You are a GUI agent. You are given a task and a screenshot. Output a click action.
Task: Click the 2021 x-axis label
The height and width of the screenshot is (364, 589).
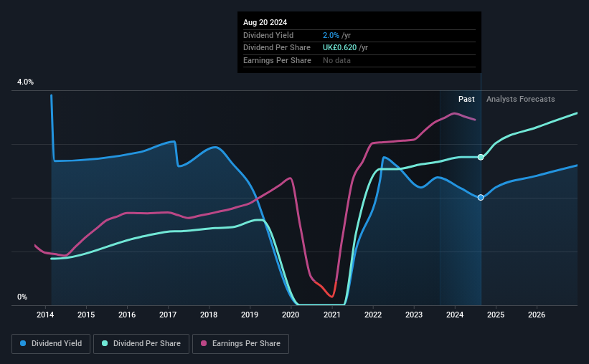pyautogui.click(x=332, y=315)
